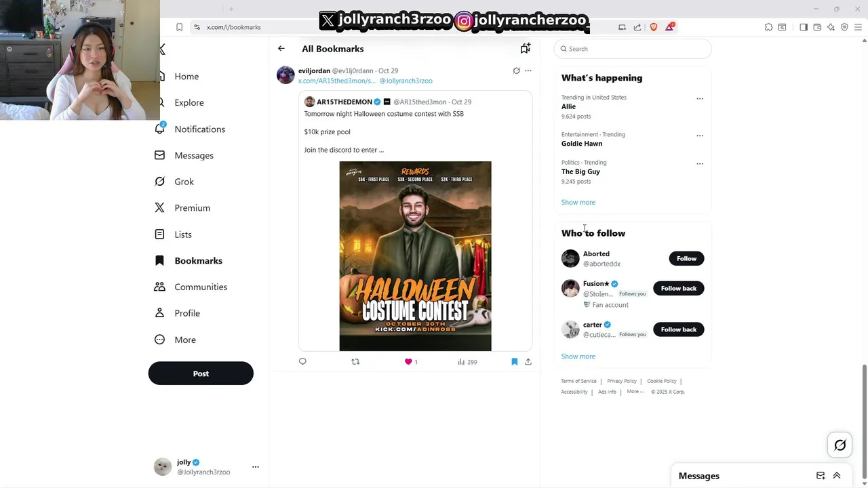Click the reply icon under the post

pos(302,362)
